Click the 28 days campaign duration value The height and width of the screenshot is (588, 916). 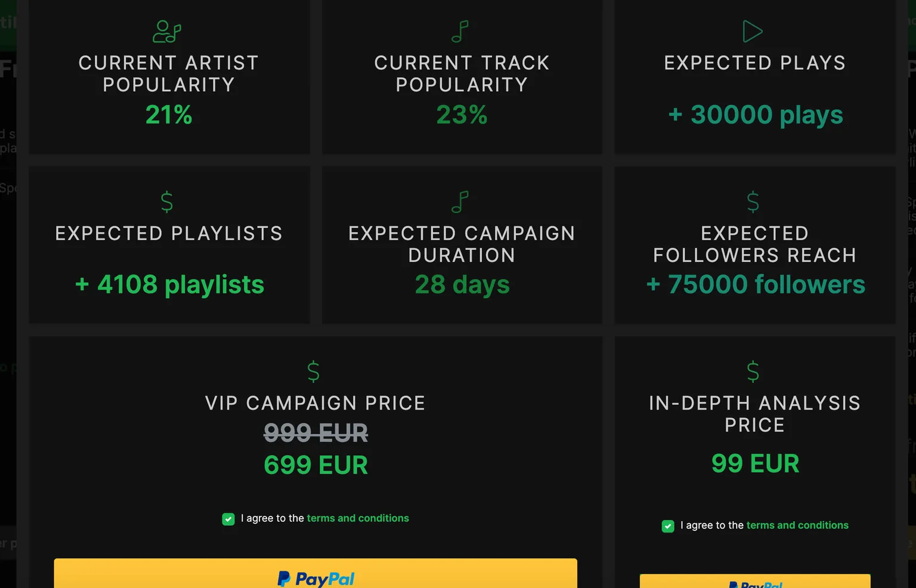pos(462,284)
